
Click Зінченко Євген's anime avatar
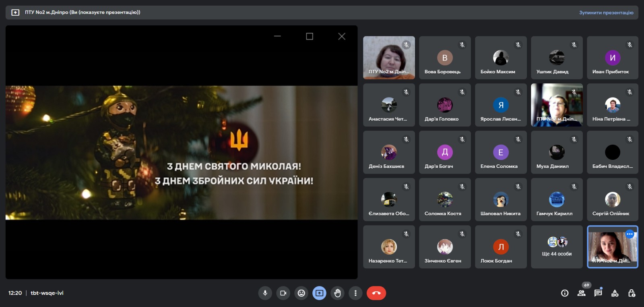tap(445, 247)
